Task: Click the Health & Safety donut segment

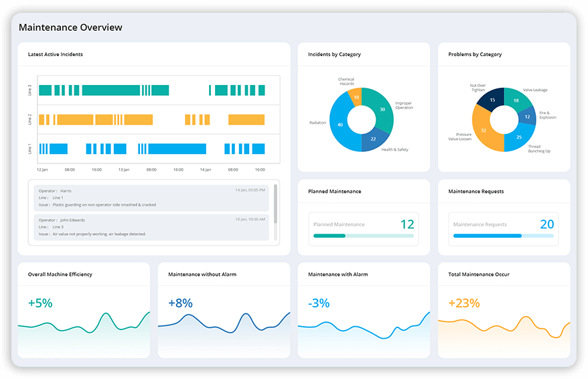Action: (374, 139)
